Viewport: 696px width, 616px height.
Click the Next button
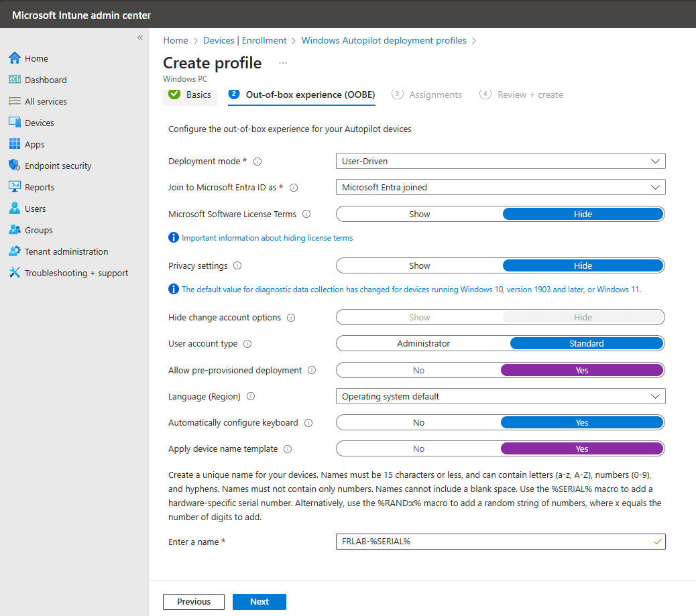(x=259, y=601)
